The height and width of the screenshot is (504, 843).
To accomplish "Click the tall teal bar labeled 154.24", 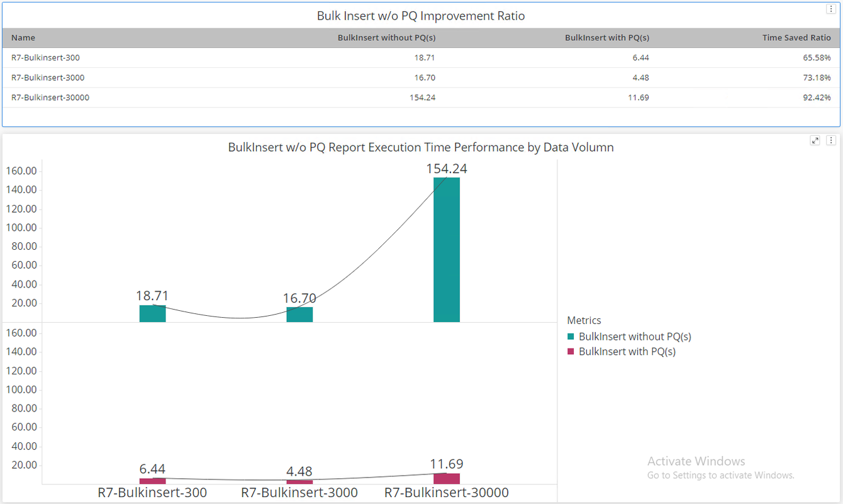I will click(447, 250).
